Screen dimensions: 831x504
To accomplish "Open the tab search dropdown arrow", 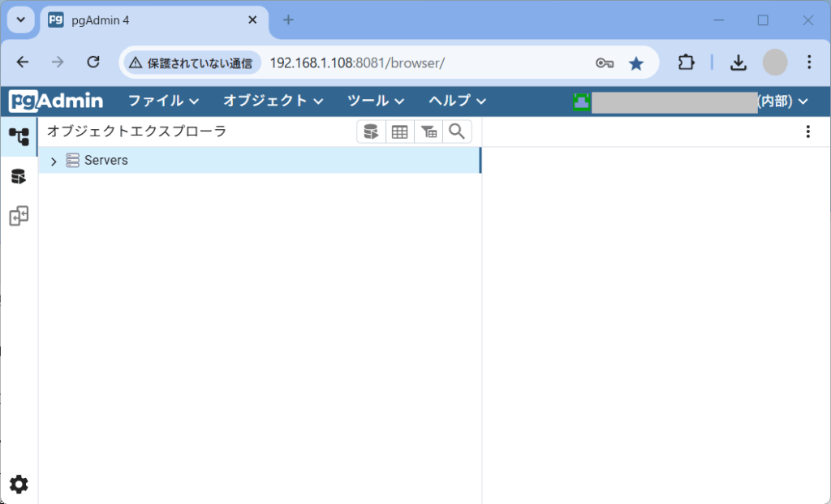I will 20,20.
